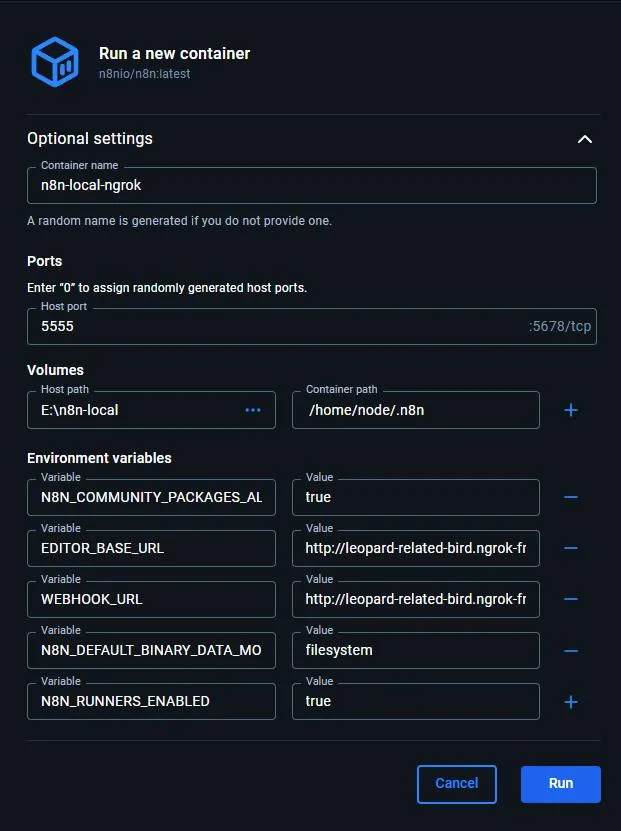621x831 pixels.
Task: Add a new volume mapping with plus icon
Action: (x=571, y=410)
